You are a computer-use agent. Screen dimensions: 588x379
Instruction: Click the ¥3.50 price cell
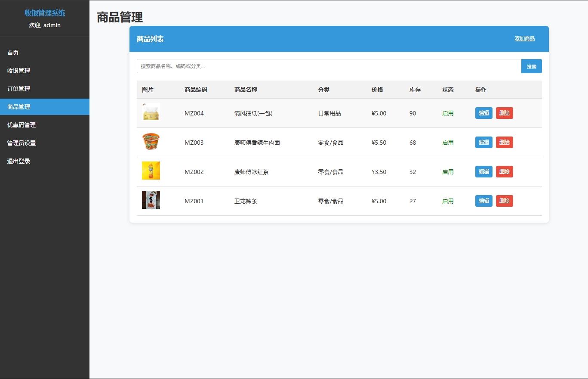coord(379,172)
